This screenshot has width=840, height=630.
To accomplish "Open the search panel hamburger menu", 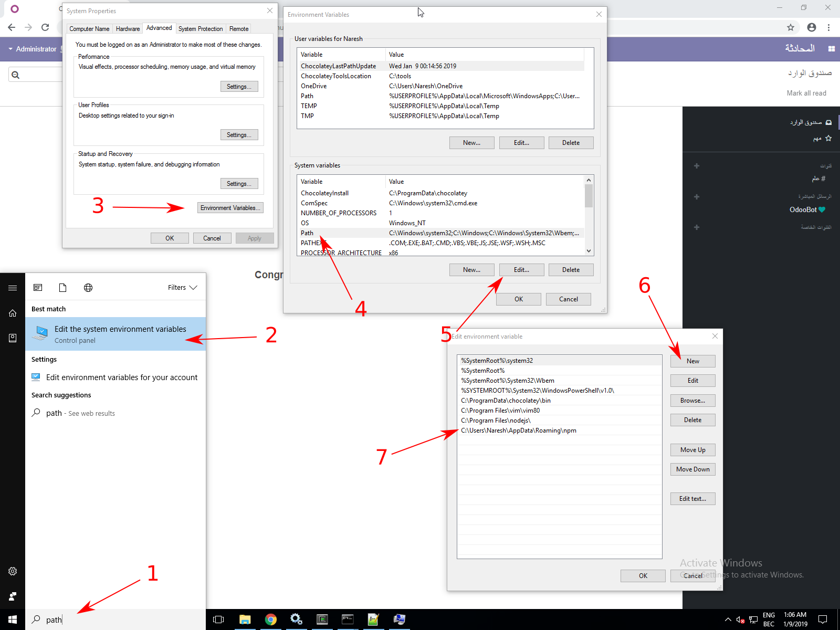I will click(x=13, y=288).
